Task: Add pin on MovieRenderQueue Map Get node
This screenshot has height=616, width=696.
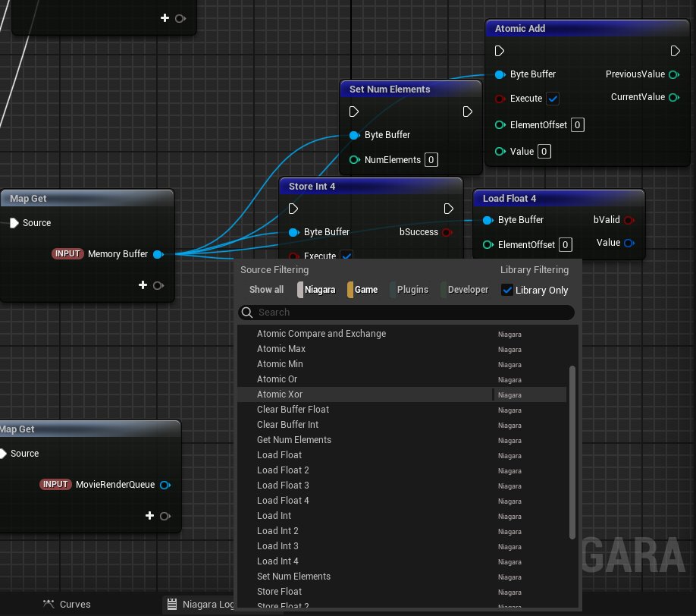Action: point(149,516)
